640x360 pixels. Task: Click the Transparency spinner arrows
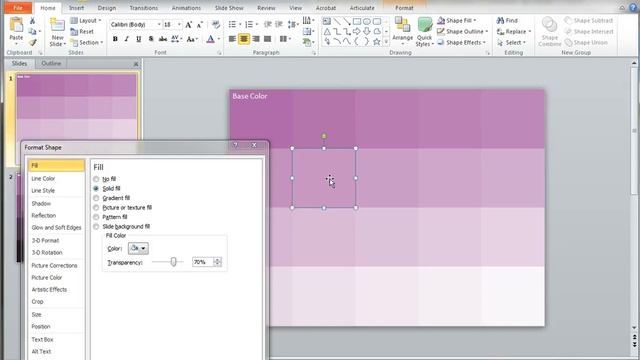[x=218, y=262]
